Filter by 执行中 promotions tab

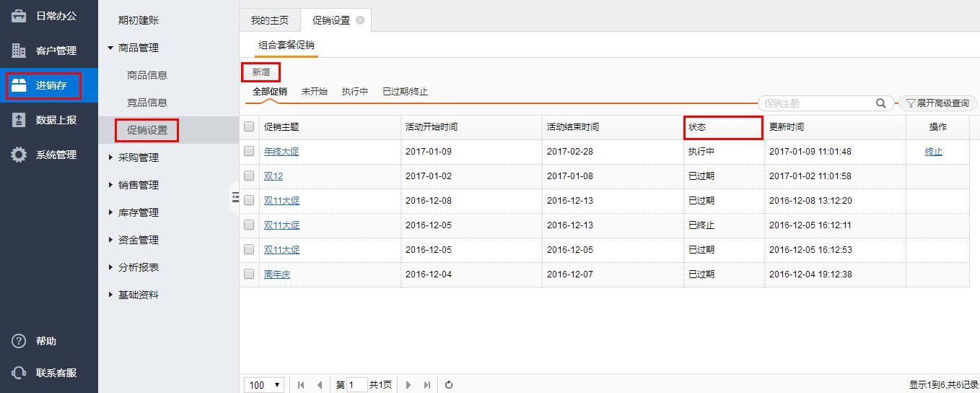pos(354,92)
